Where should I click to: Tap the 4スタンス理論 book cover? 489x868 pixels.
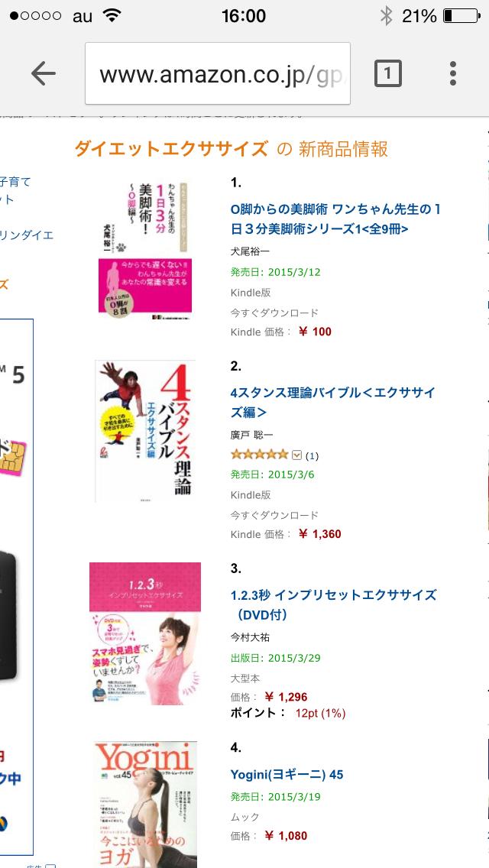coord(144,431)
